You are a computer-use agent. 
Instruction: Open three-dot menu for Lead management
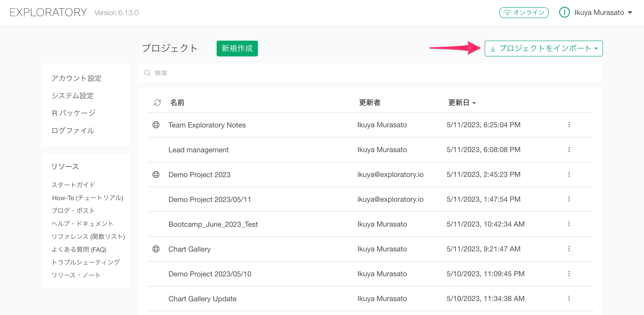(569, 150)
